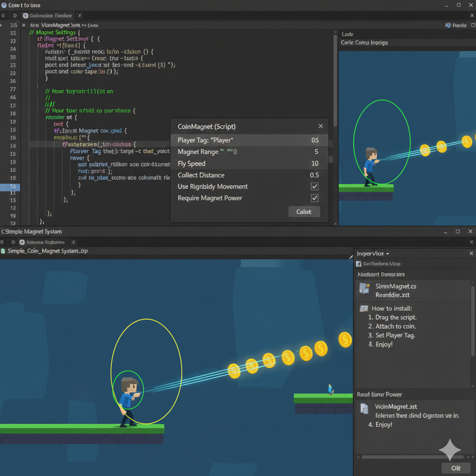Click the 'Kloctcort Tionarsies' section header
The image size is (476, 476).
click(x=381, y=274)
